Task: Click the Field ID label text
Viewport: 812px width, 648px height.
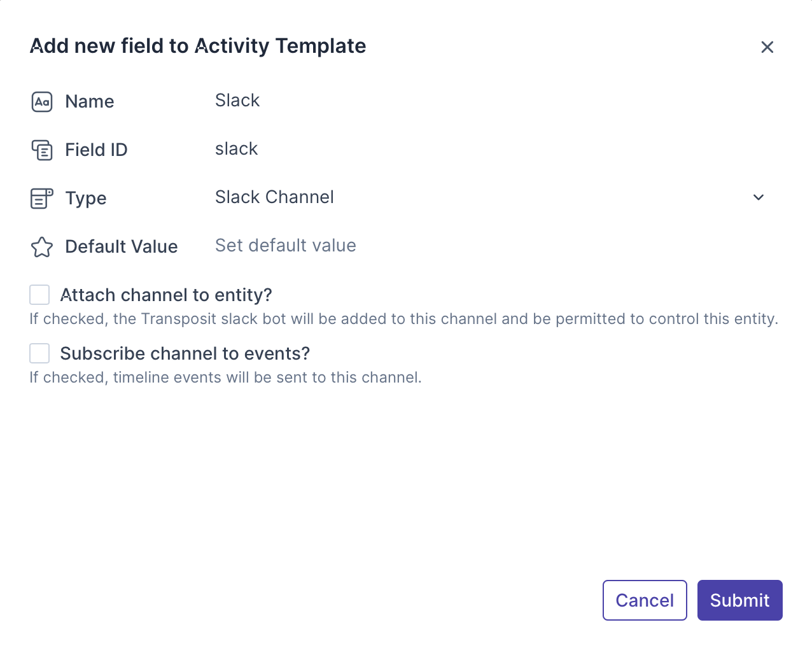Action: tap(96, 150)
